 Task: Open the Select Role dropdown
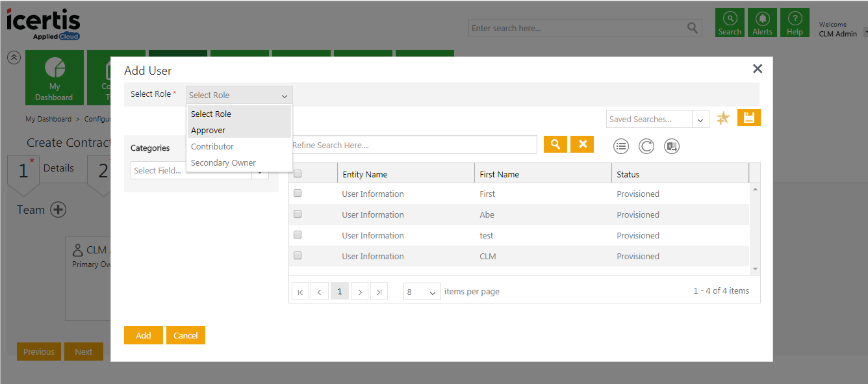tap(239, 95)
